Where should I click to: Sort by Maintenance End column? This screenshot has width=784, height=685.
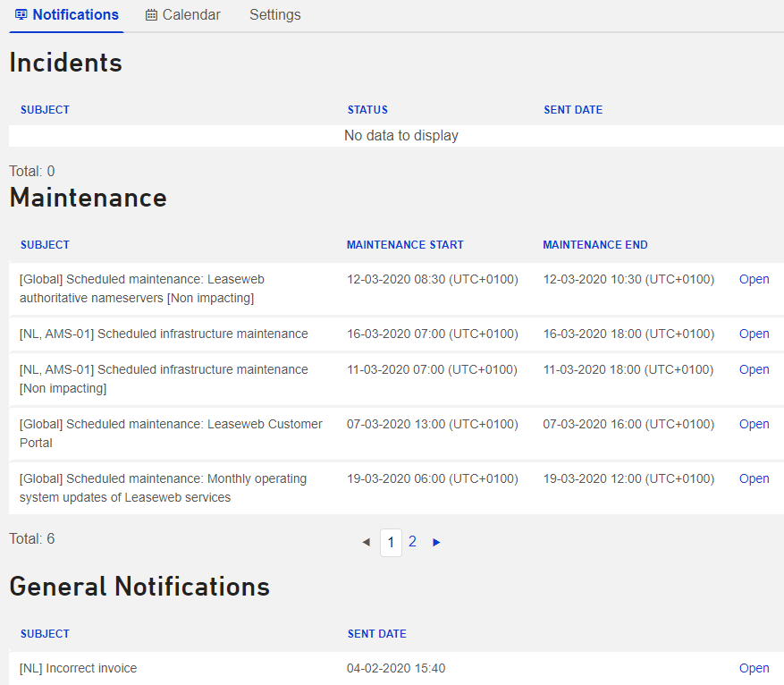coord(595,245)
